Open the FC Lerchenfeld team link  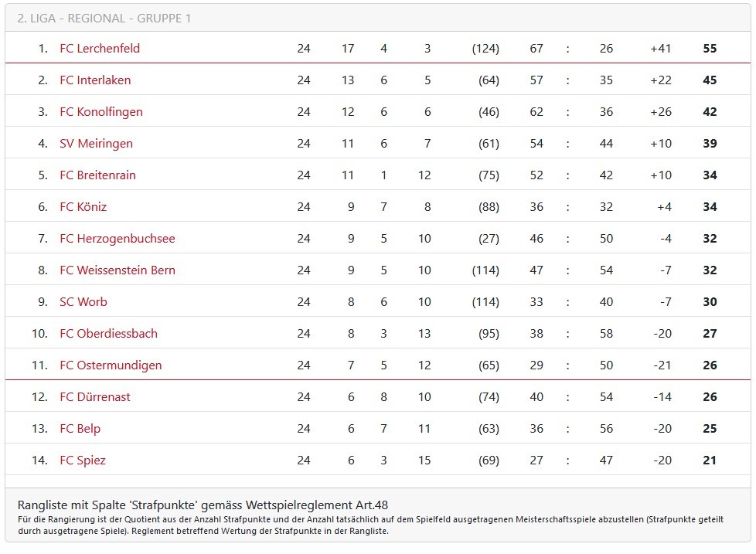[100, 49]
